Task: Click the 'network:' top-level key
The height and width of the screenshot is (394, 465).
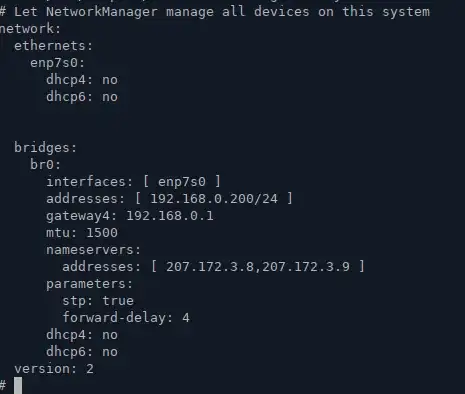Action: [x=30, y=29]
